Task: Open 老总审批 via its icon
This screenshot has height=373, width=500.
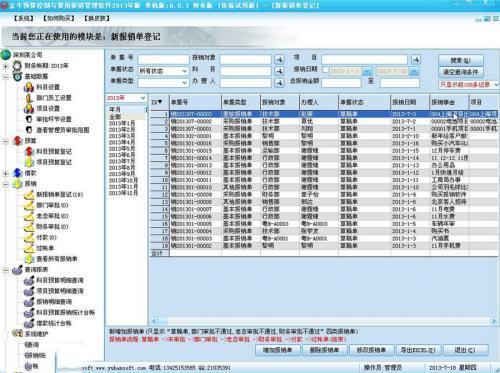Action: pos(29,216)
